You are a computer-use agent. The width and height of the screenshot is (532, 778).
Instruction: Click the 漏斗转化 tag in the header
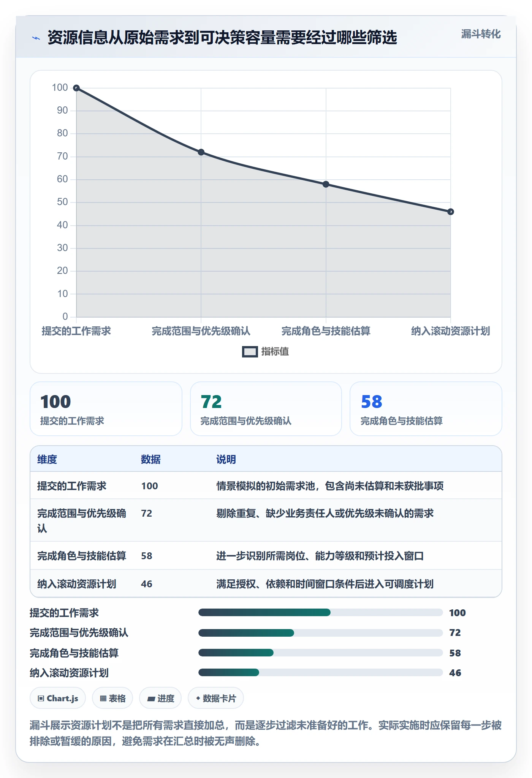tap(481, 34)
